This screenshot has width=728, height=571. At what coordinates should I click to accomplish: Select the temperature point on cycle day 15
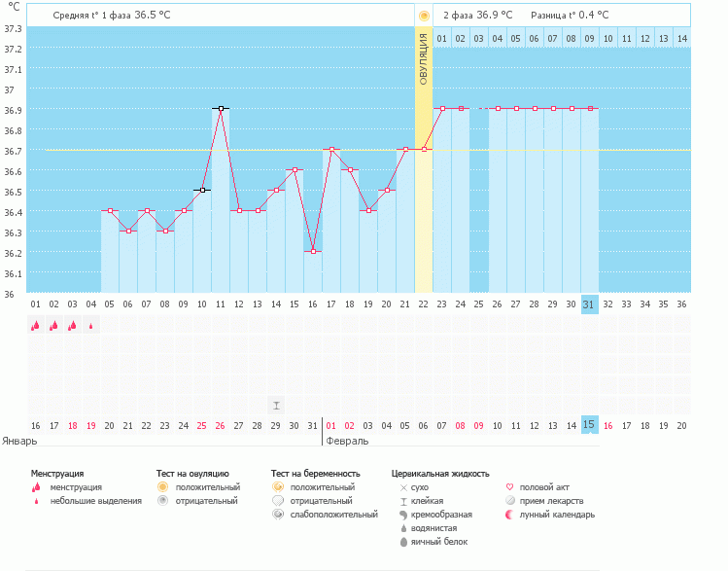295,169
